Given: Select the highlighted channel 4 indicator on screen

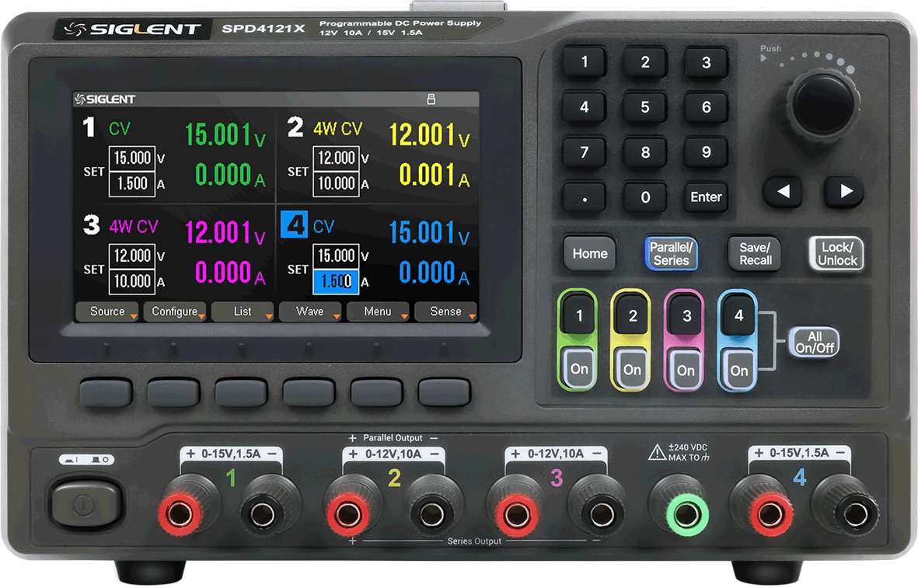Looking at the screenshot, I should tap(295, 226).
